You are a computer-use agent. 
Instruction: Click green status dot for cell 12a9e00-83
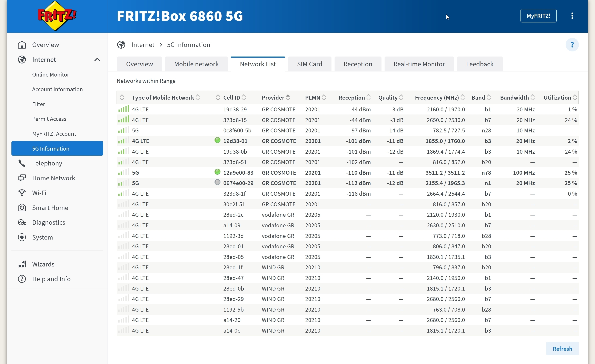pyautogui.click(x=217, y=172)
